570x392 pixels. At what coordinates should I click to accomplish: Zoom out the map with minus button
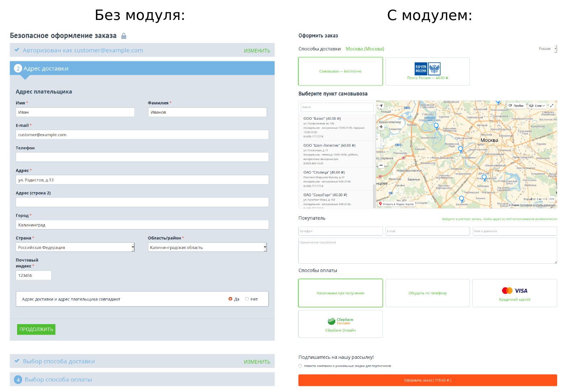coord(381,165)
